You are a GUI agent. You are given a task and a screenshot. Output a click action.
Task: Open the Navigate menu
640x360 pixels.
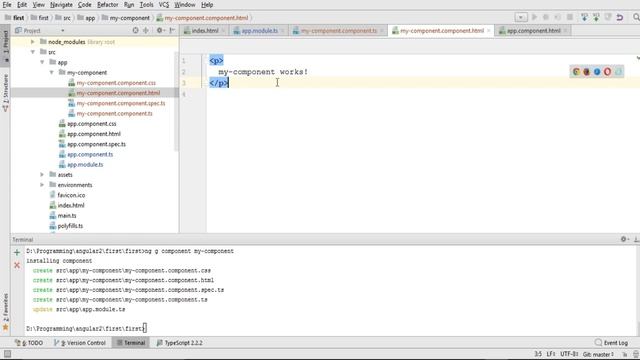click(x=61, y=5)
